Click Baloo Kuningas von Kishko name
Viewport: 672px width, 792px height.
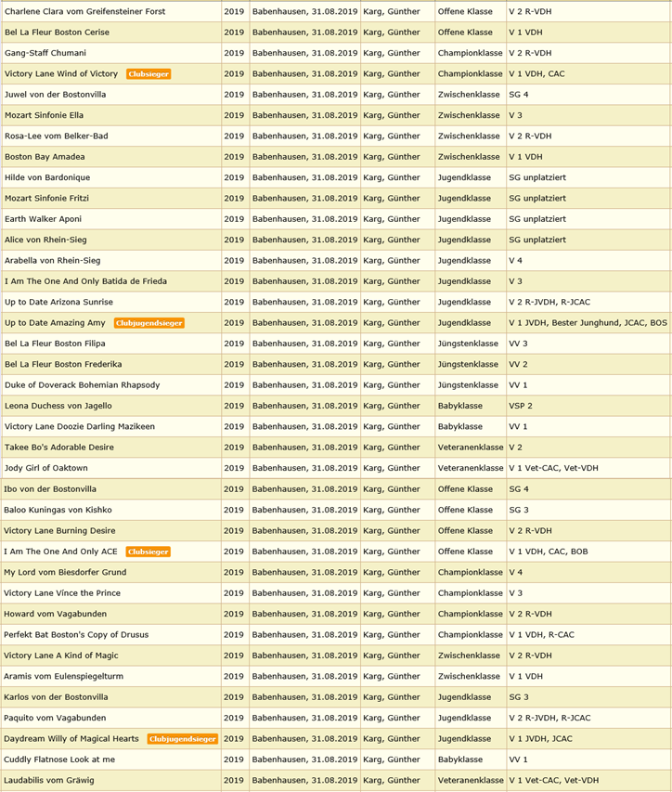(58, 509)
